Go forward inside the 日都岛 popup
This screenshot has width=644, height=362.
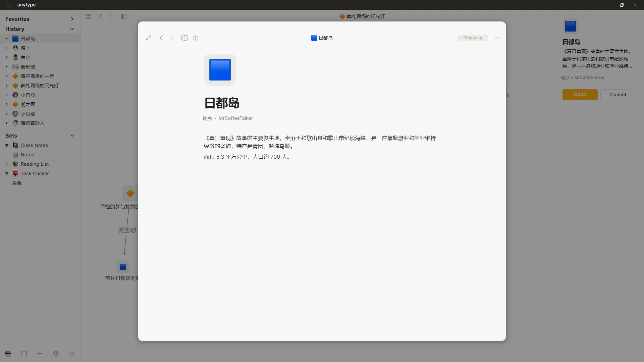pyautogui.click(x=171, y=38)
